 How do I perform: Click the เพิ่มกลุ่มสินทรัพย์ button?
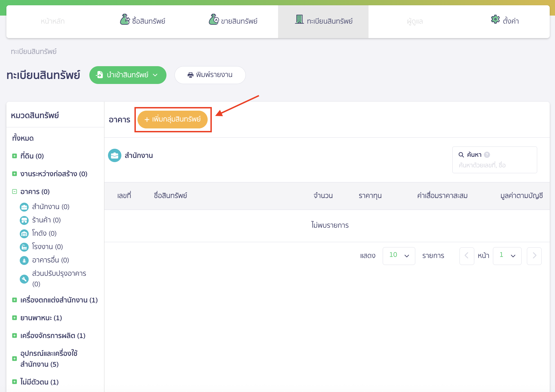click(x=173, y=119)
